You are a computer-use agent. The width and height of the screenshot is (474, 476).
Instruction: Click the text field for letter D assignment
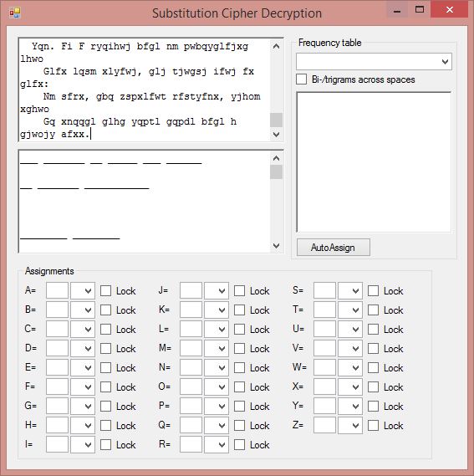[57, 349]
